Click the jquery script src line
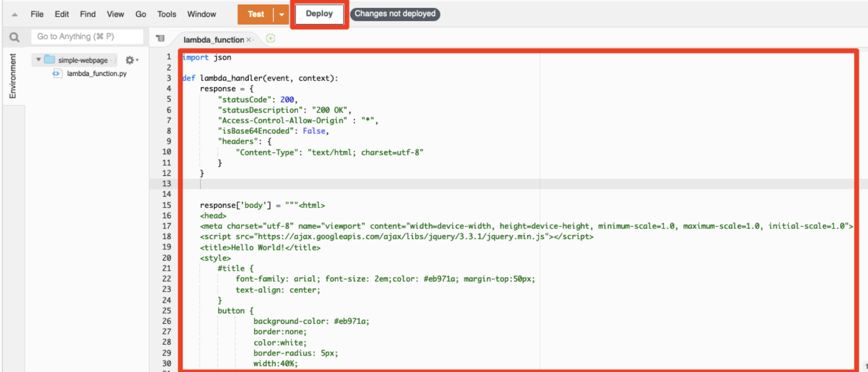 397,237
